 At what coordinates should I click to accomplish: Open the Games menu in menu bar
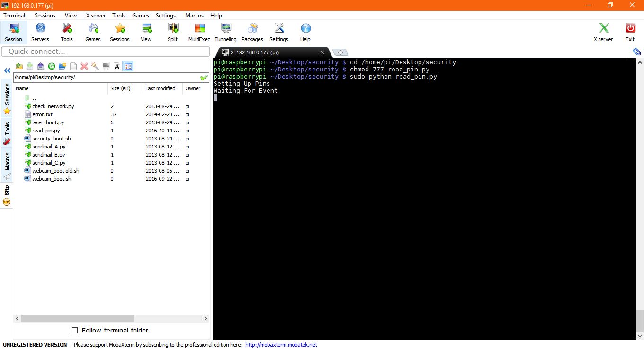(x=141, y=16)
